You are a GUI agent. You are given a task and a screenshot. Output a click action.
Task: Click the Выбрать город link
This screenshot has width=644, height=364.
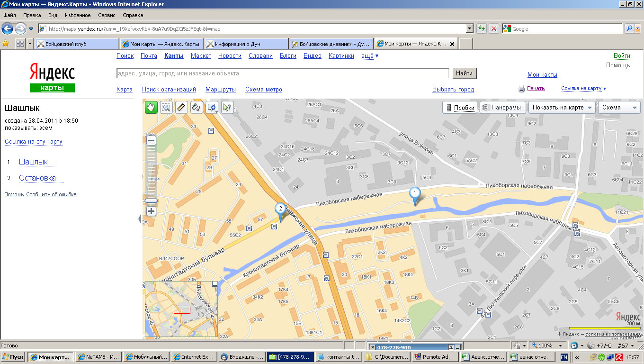tap(453, 90)
